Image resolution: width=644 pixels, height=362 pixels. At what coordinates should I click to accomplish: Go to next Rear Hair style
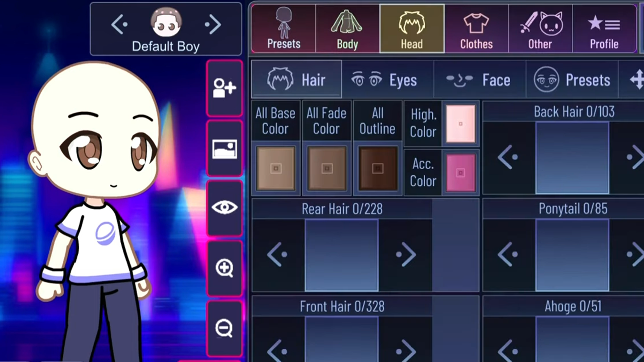pos(406,255)
